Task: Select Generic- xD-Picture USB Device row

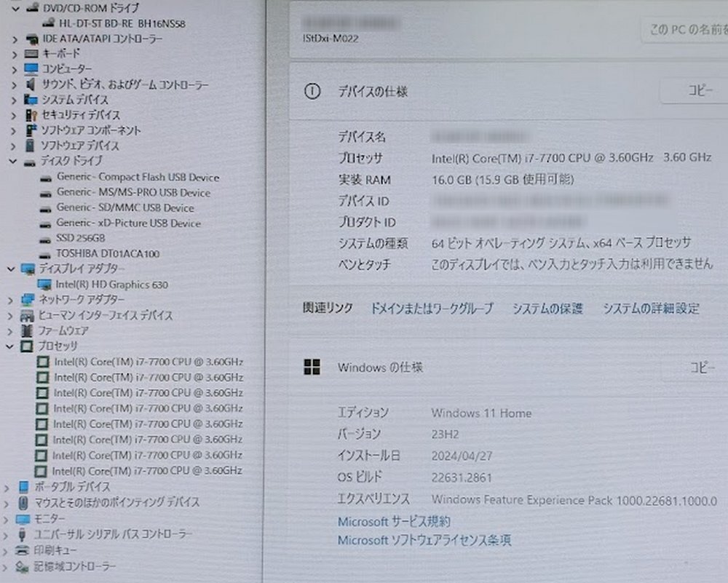Action: point(129,223)
